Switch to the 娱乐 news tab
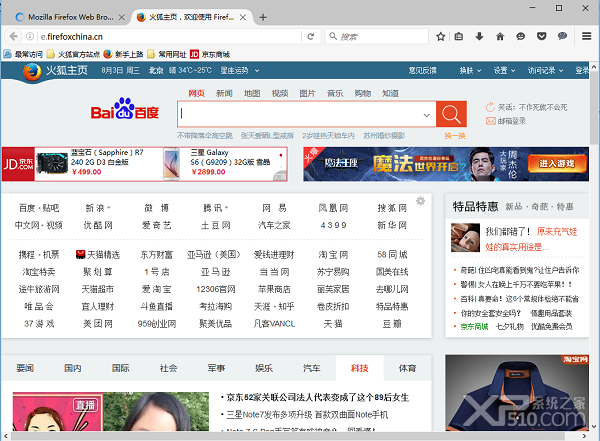The image size is (600, 441). [264, 368]
